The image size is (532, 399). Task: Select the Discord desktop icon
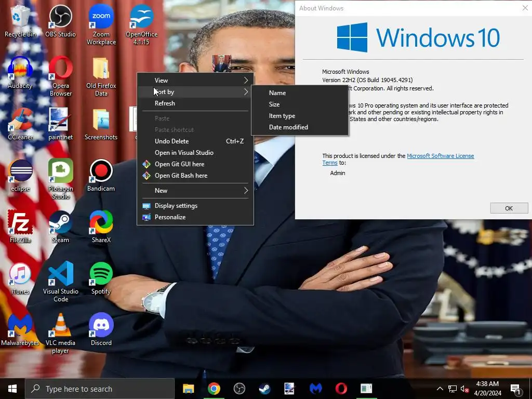pyautogui.click(x=101, y=330)
